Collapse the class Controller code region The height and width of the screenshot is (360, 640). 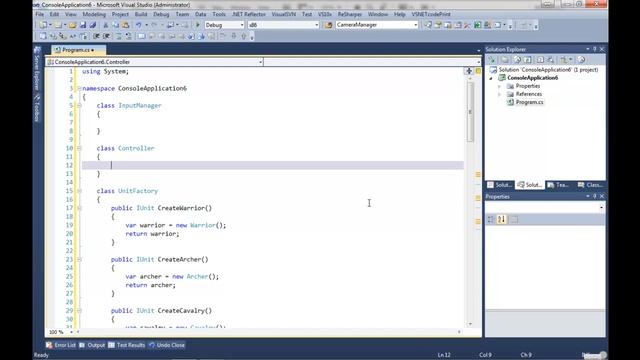79,148
